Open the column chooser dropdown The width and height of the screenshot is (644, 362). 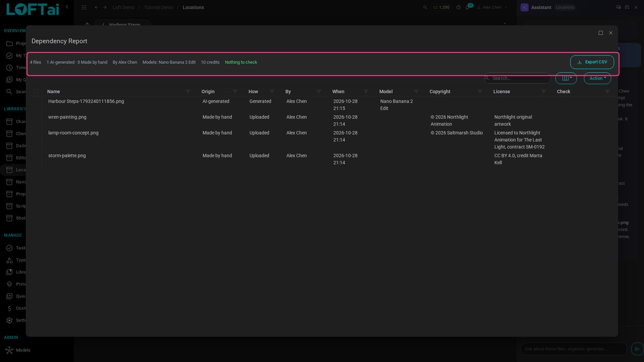(x=566, y=78)
